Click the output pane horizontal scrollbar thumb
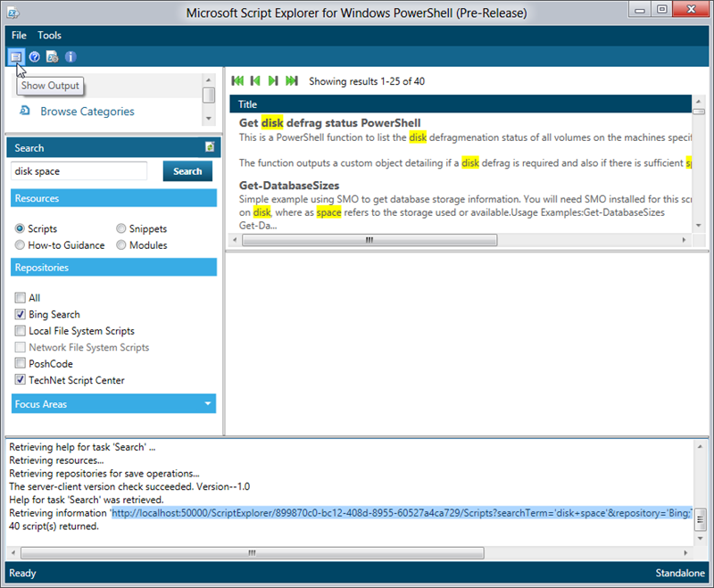The height and width of the screenshot is (588, 714). (x=253, y=553)
